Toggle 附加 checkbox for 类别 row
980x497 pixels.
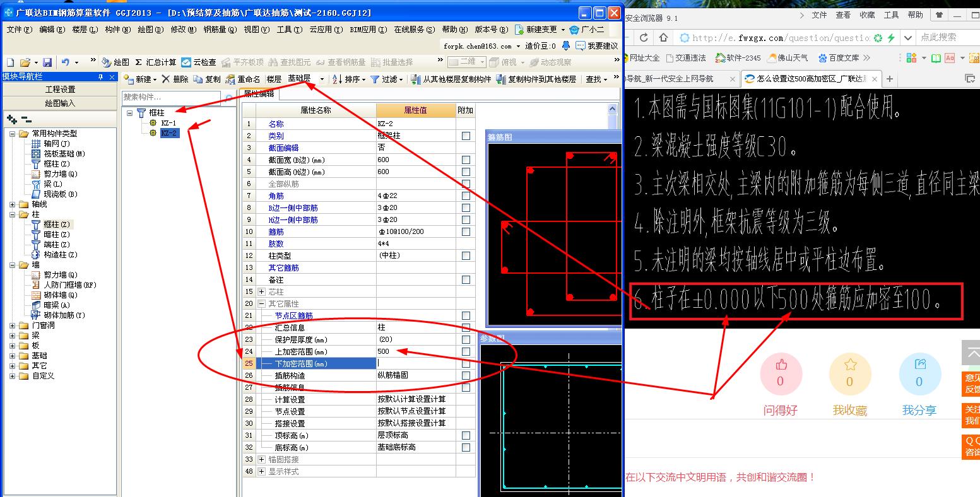click(466, 136)
